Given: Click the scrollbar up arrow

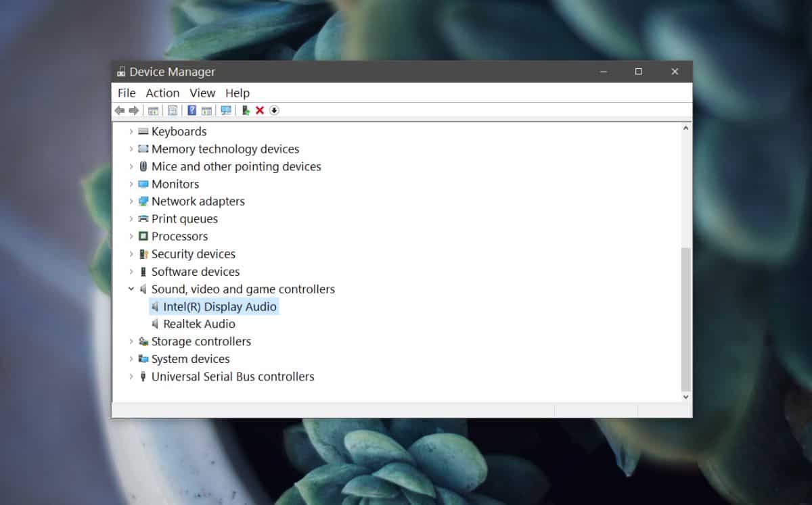Looking at the screenshot, I should [686, 128].
